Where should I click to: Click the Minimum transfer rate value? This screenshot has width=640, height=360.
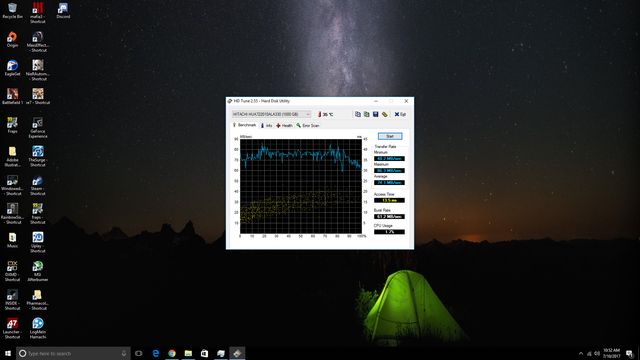(389, 158)
